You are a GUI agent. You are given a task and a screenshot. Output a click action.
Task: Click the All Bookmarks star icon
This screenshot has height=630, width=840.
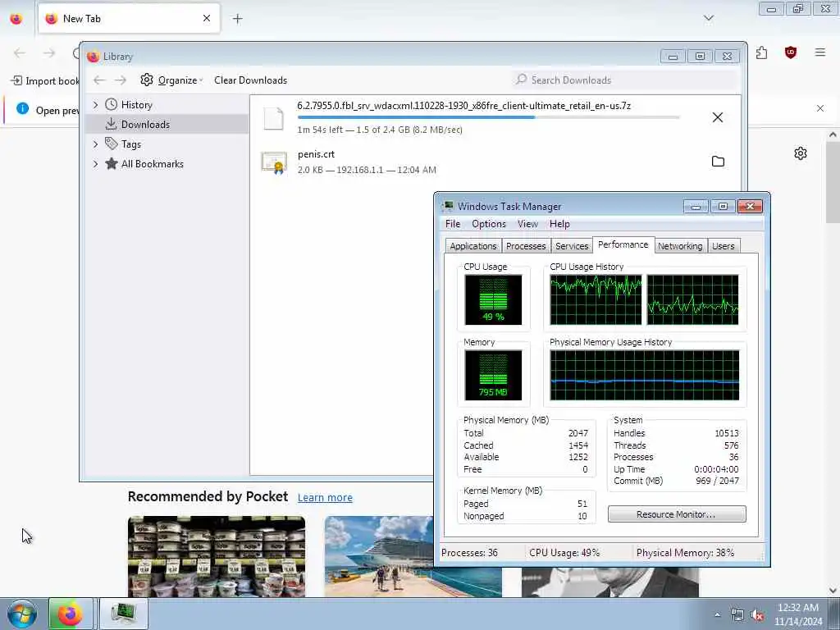click(x=111, y=163)
